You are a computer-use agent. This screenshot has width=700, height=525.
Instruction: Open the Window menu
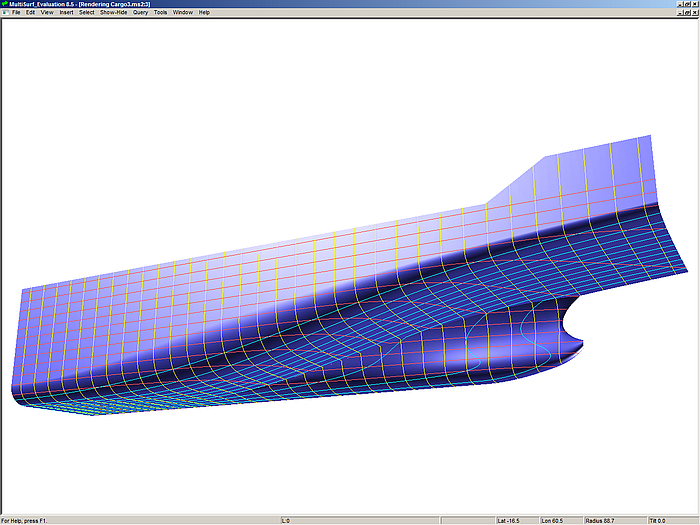pos(183,12)
